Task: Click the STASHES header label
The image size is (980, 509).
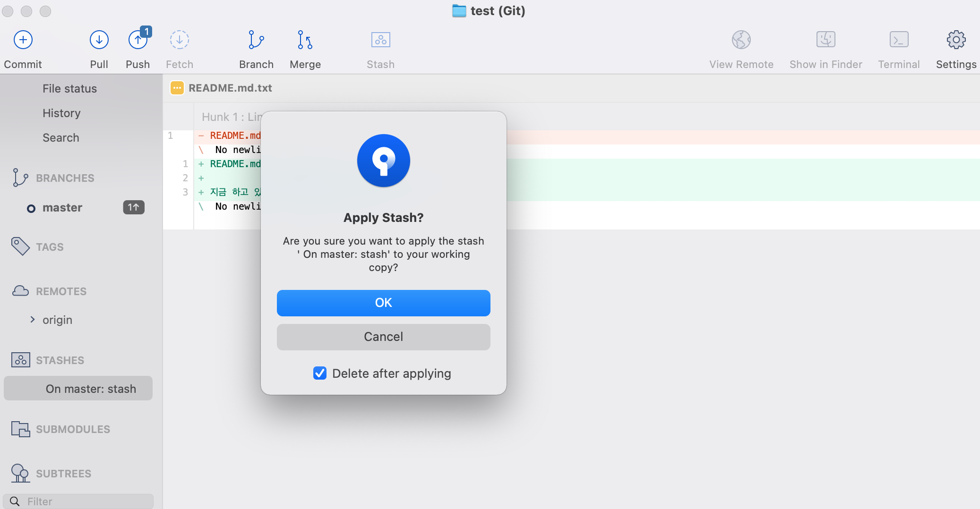Action: 60,360
